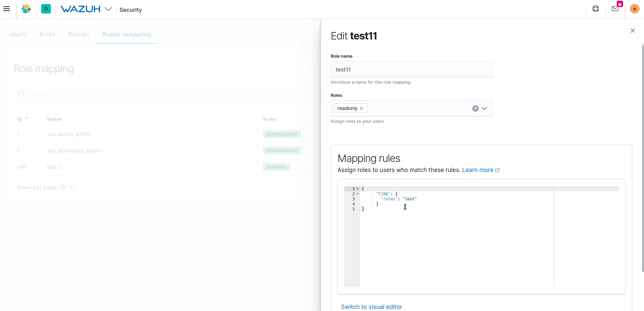Switch to the Users tab
644x311 pixels.
(x=18, y=34)
